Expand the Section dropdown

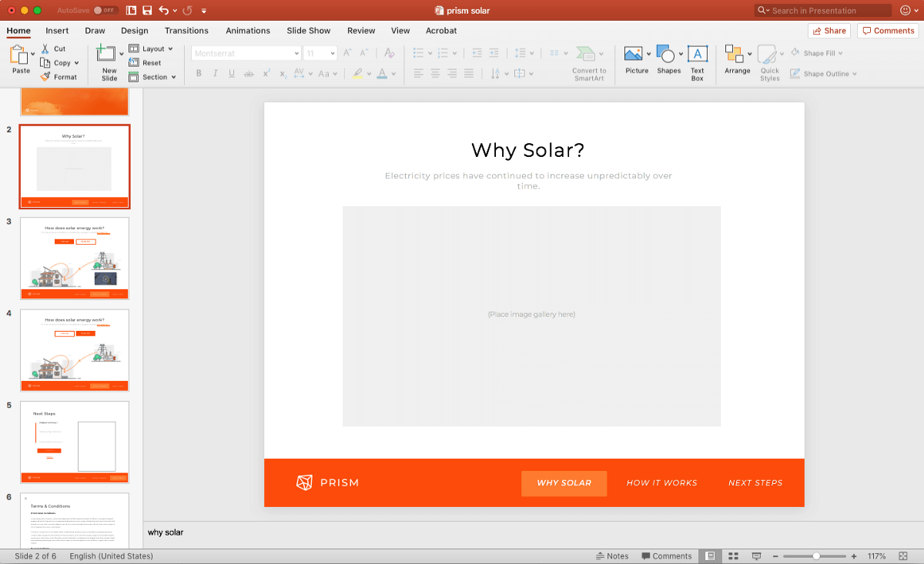(152, 77)
